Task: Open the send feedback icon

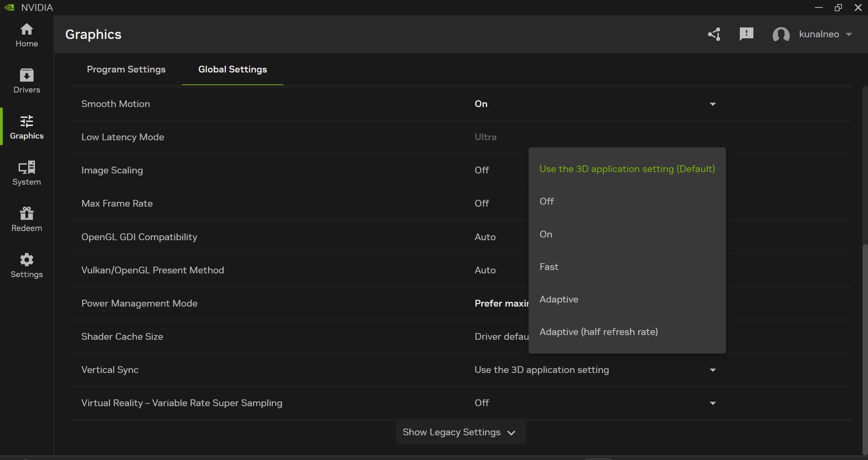Action: click(x=746, y=34)
